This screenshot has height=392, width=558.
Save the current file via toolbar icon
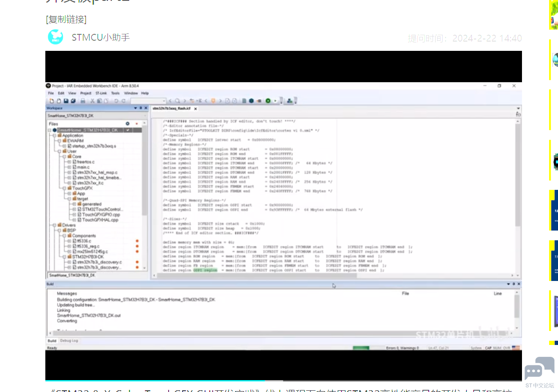66,101
